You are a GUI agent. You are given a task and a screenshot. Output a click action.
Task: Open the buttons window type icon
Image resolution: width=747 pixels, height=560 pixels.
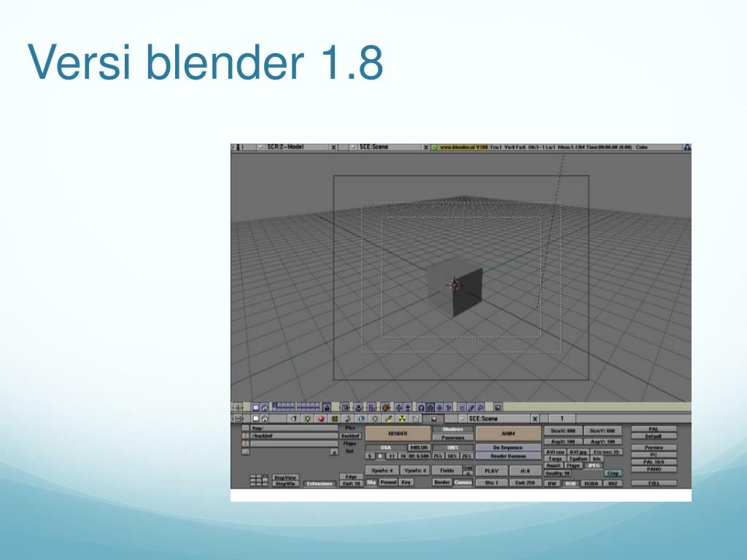pos(238,419)
